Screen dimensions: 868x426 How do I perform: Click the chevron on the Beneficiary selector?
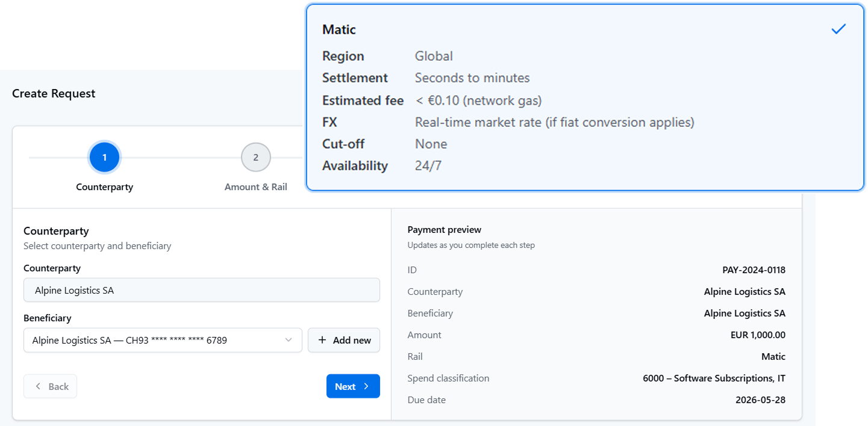coord(289,340)
